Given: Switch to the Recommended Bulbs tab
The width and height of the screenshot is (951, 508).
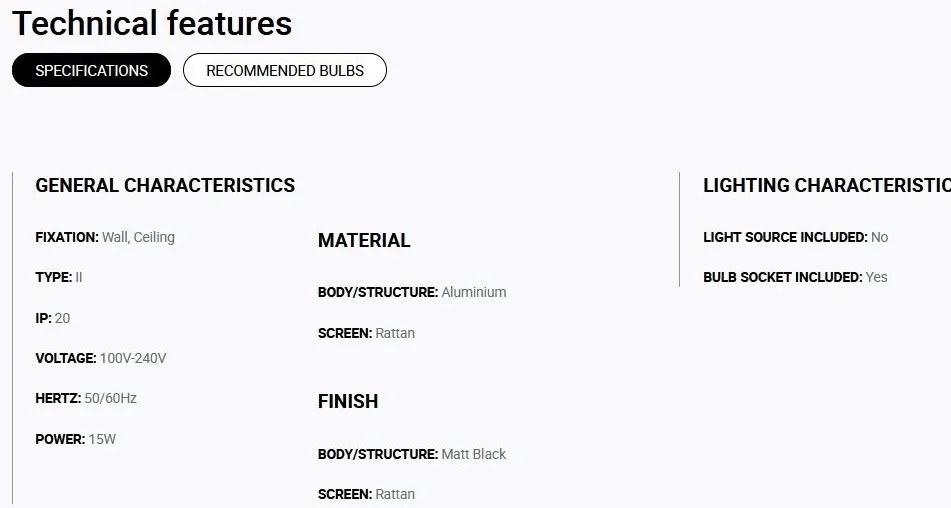Looking at the screenshot, I should (x=285, y=70).
